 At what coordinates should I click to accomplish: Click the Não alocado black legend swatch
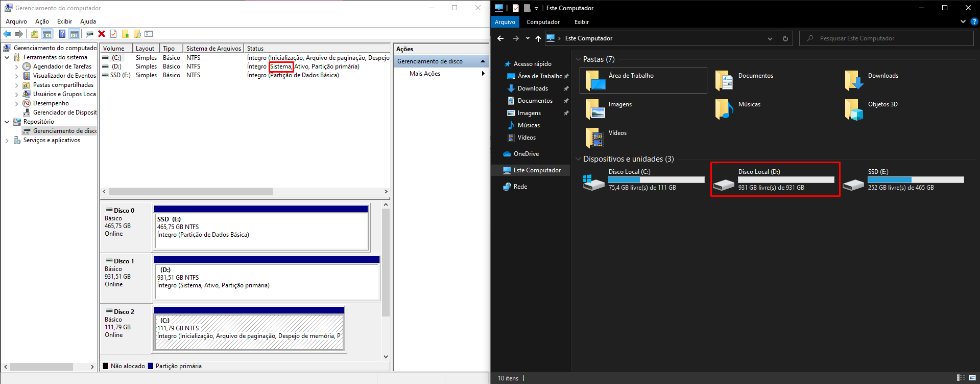tap(106, 366)
